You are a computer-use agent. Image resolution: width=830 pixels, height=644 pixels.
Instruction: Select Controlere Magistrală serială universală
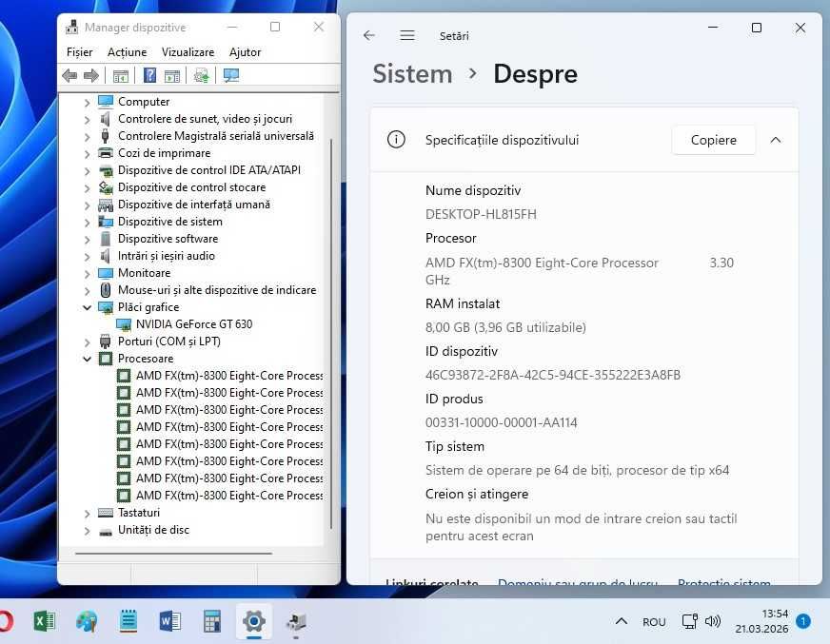(216, 136)
